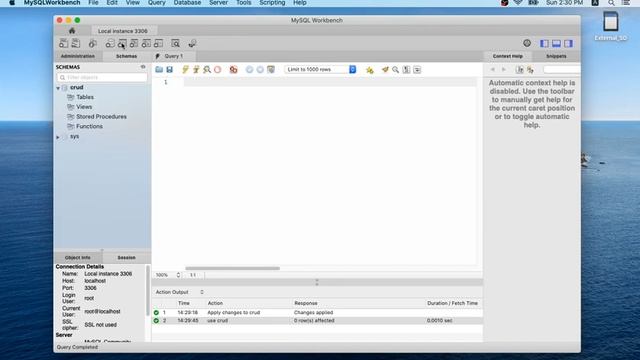This screenshot has height=360, width=640.
Task: Click the rollback transaction icon
Action: pyautogui.click(x=260, y=69)
